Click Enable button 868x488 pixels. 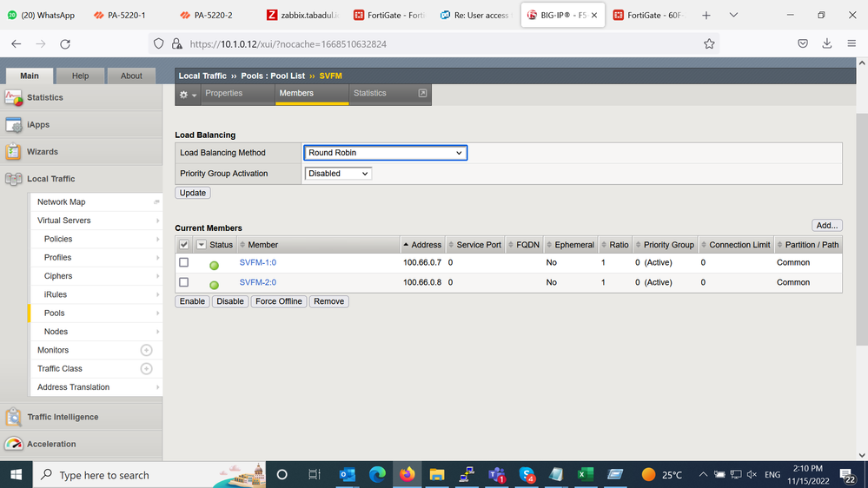[192, 301]
